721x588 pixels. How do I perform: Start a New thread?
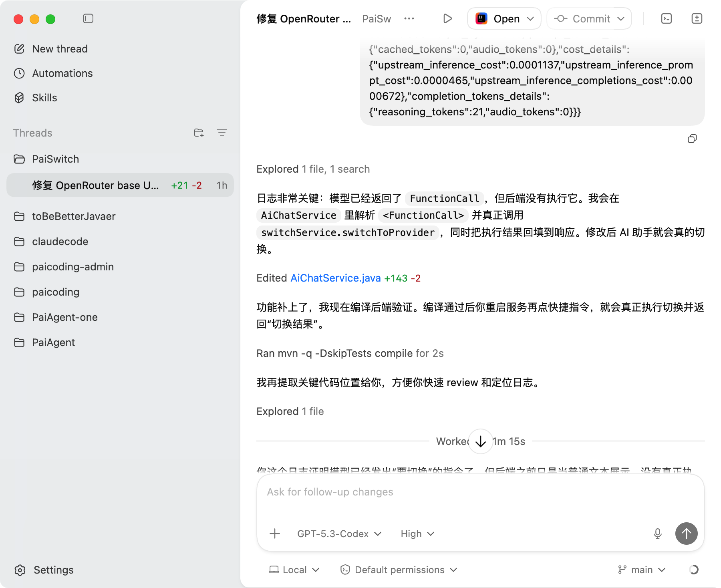click(x=60, y=49)
